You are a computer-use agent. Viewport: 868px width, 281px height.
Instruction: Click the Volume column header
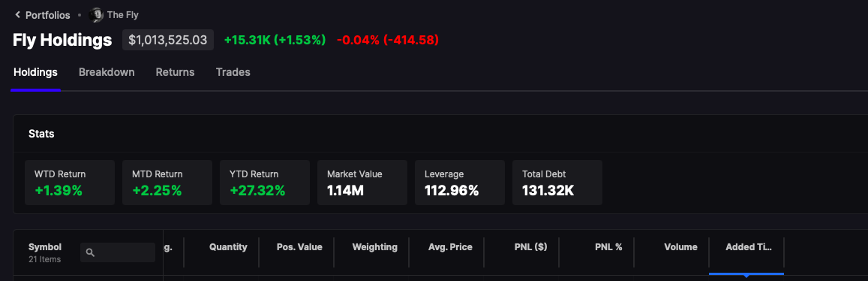(681, 247)
